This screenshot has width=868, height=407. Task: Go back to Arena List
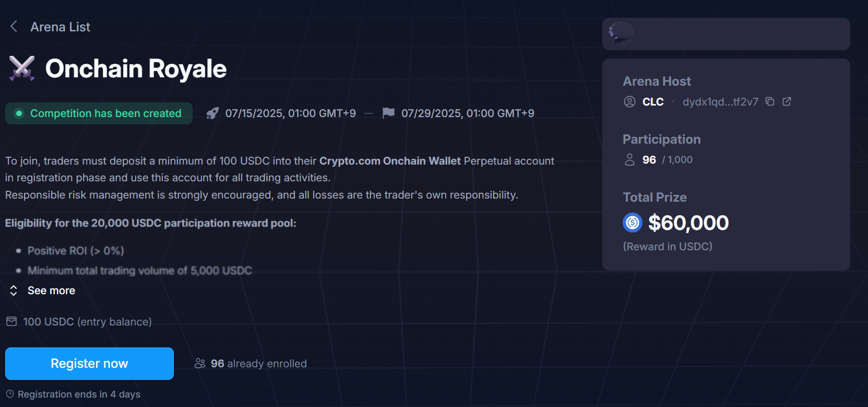[60, 27]
